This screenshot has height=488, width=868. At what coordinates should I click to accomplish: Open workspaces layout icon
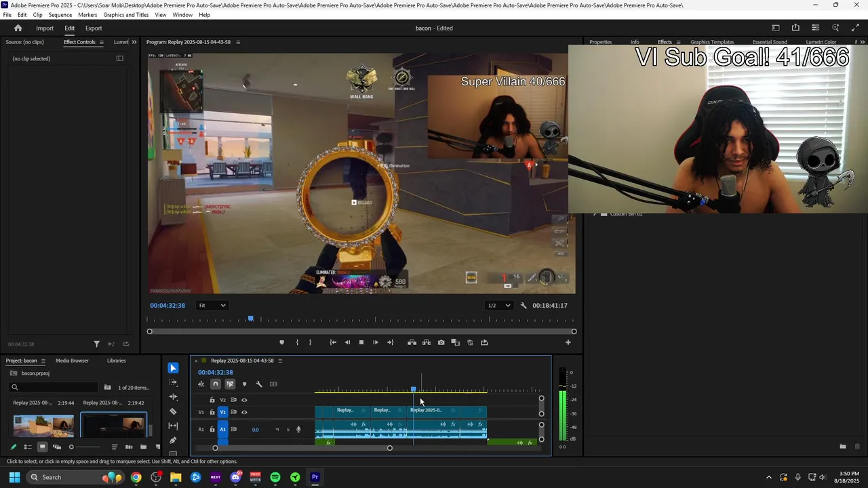776,28
